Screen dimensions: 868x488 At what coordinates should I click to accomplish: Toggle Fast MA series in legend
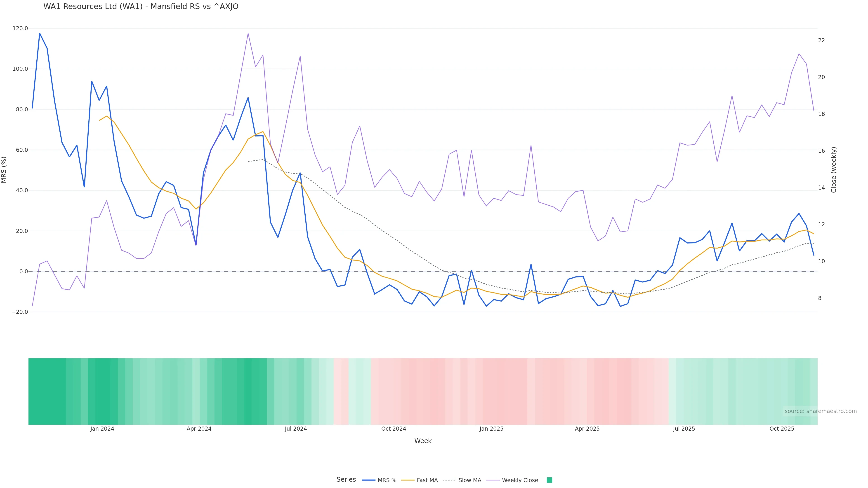click(x=427, y=480)
